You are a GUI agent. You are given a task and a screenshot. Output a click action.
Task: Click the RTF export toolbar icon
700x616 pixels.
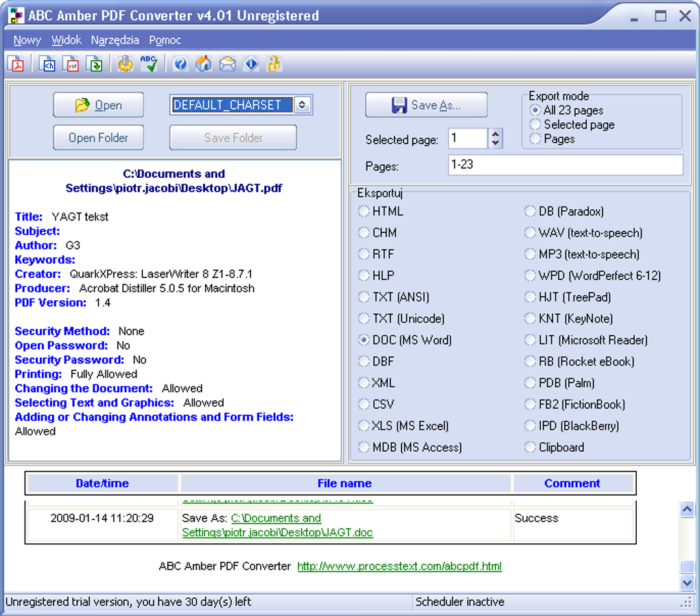(x=71, y=65)
